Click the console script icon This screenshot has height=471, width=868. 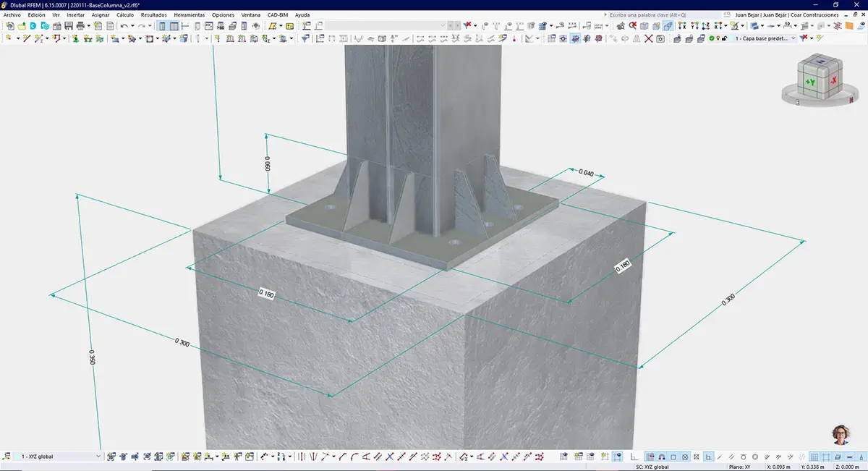[x=210, y=25]
